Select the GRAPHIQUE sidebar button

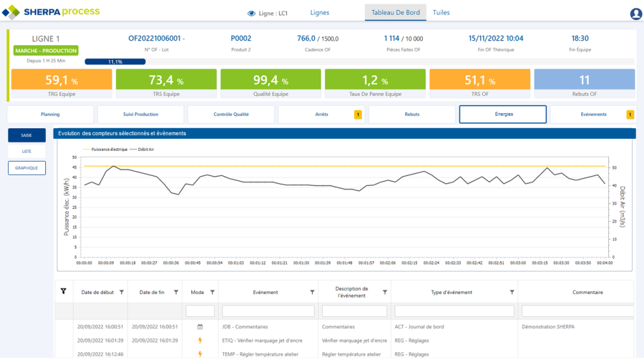[x=26, y=168]
